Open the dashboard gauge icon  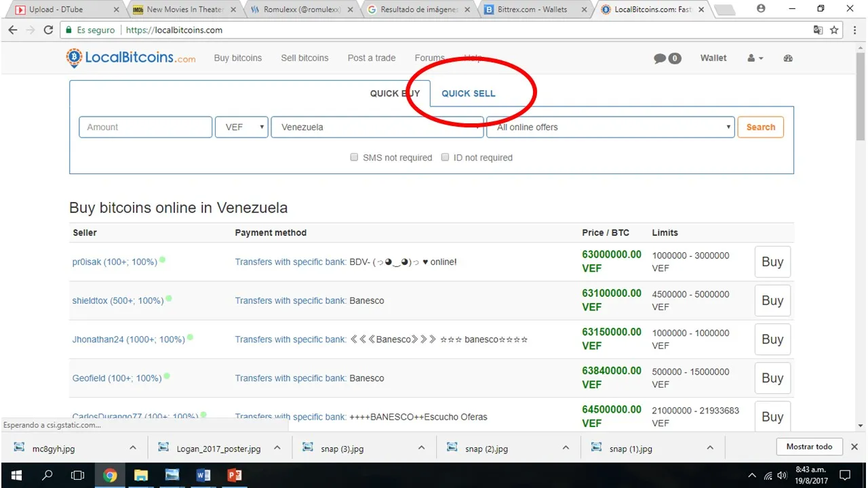pos(788,58)
